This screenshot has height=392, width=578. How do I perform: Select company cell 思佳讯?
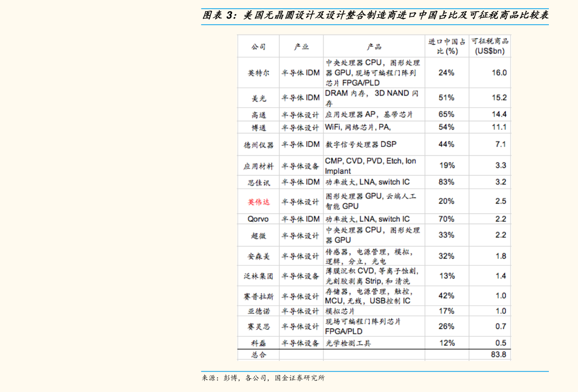(258, 182)
